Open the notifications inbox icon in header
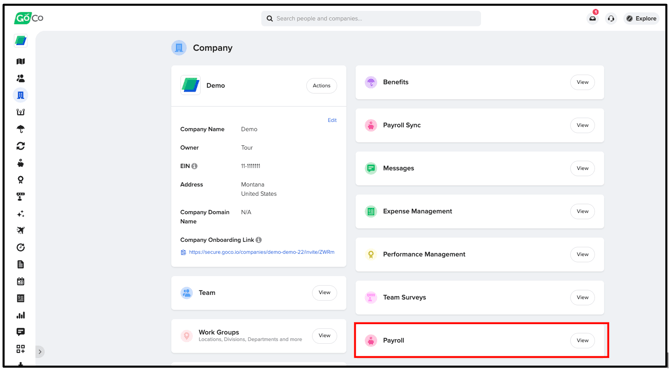This screenshot has width=670, height=370. pyautogui.click(x=592, y=18)
